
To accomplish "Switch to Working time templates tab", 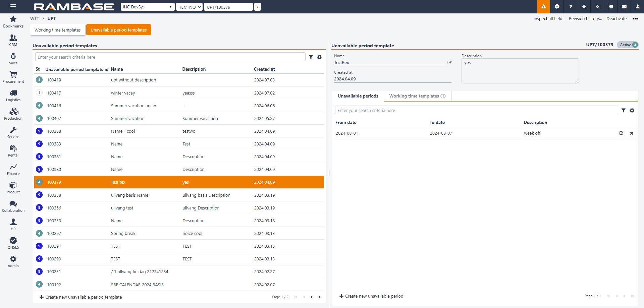I will point(58,30).
